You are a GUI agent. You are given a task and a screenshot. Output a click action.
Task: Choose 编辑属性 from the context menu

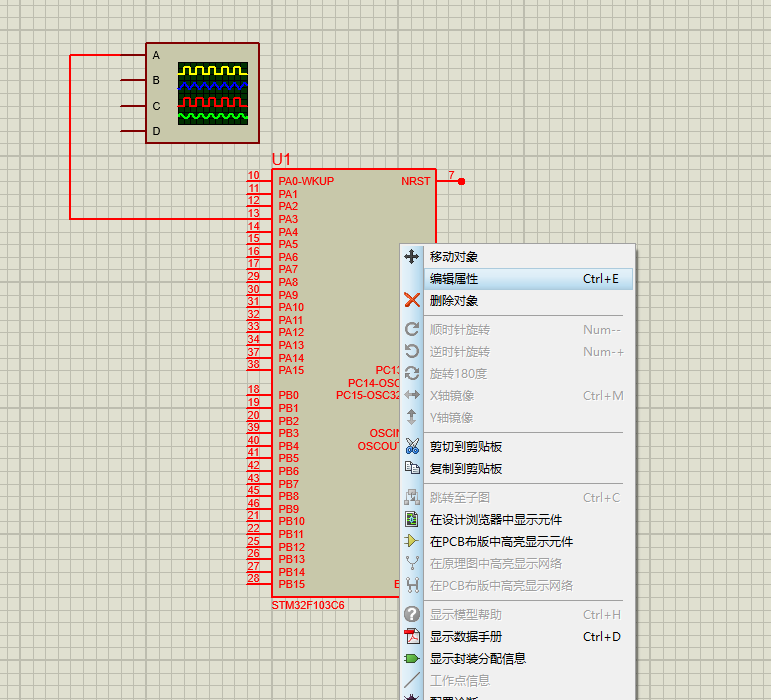(454, 279)
